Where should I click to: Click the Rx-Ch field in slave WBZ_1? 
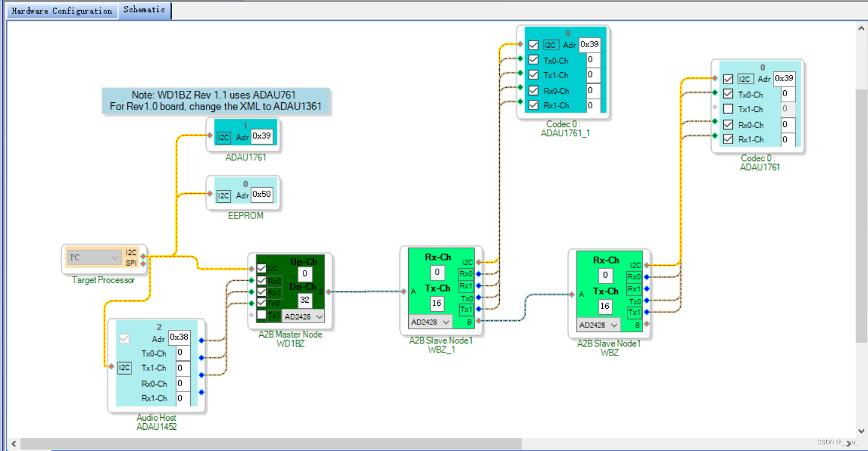tap(438, 272)
